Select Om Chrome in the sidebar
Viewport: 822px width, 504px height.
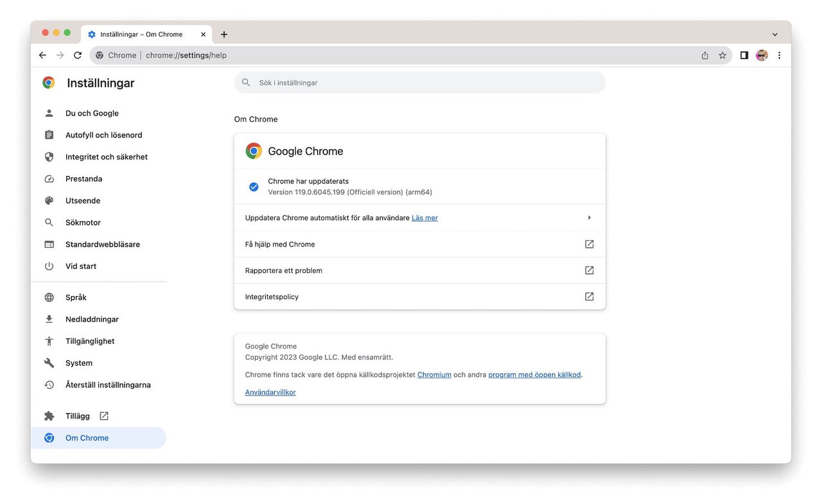pos(87,438)
